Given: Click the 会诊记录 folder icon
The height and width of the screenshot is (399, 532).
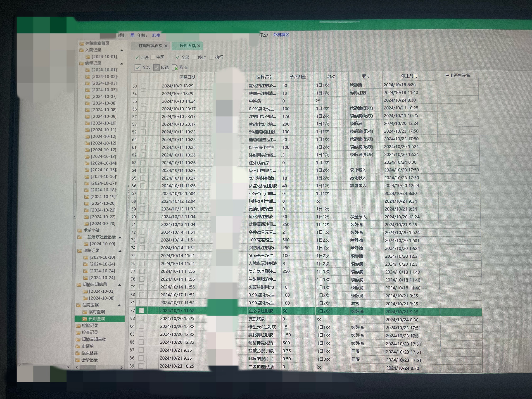Looking at the screenshot, I should [x=78, y=360].
